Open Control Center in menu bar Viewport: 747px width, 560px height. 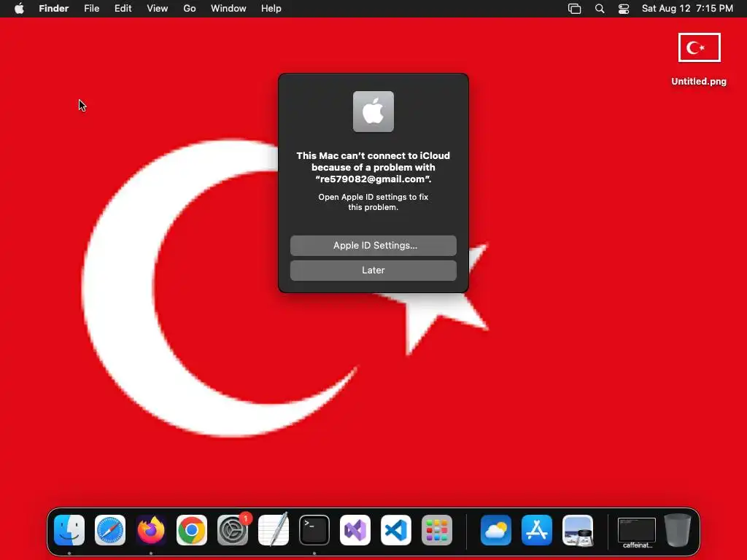pos(624,9)
